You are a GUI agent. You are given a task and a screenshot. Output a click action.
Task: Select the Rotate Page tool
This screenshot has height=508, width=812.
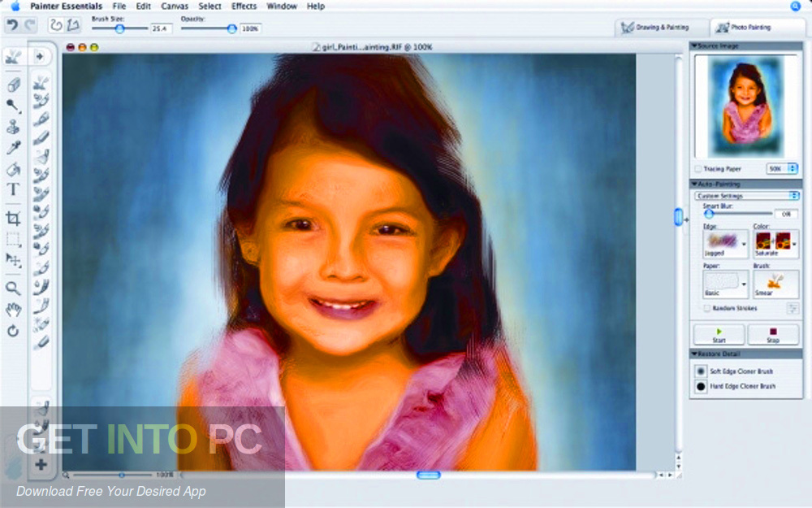tap(14, 331)
